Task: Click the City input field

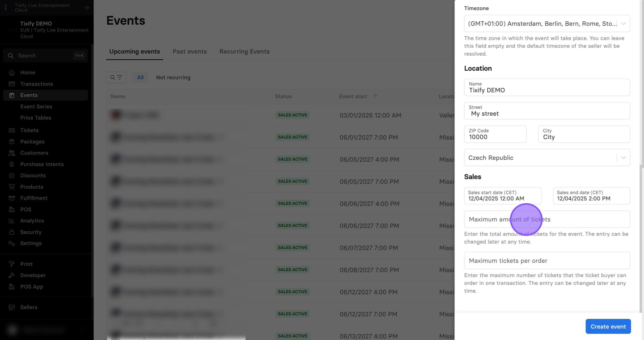Action: coord(584,134)
